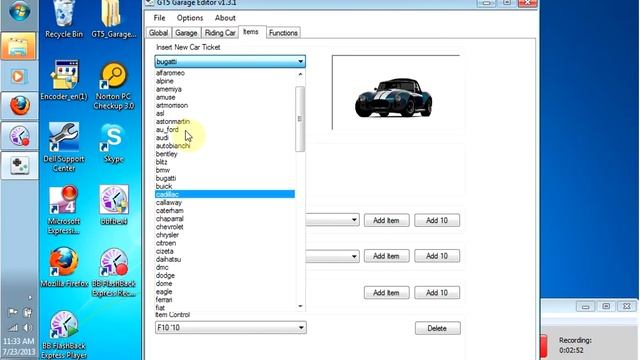The image size is (640, 360).
Task: Click Add Item in the second row
Action: tap(386, 256)
